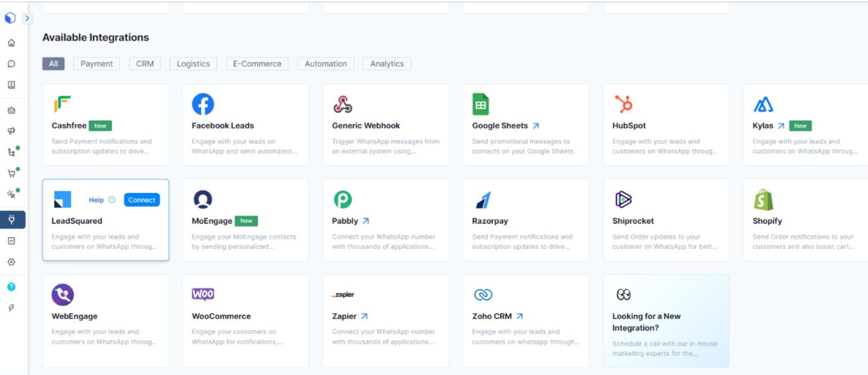Viewport: 868px width, 375px height.
Task: Filter integrations by Payment
Action: [x=97, y=64]
